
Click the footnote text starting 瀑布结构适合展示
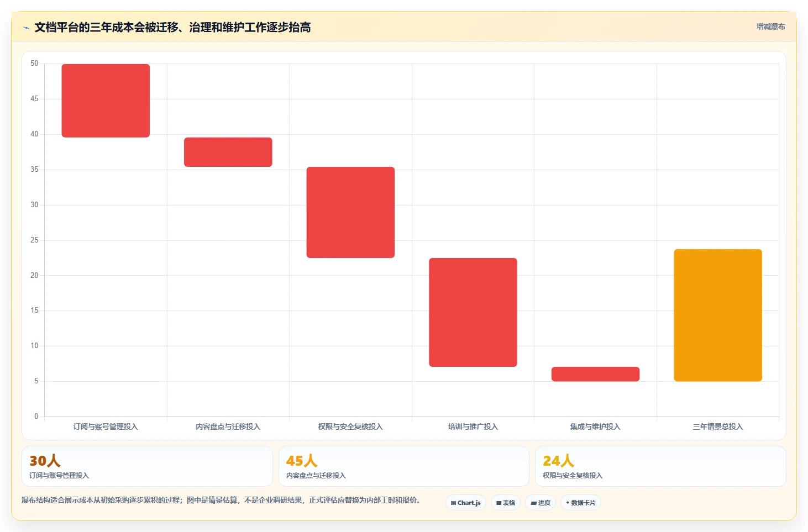[221, 500]
